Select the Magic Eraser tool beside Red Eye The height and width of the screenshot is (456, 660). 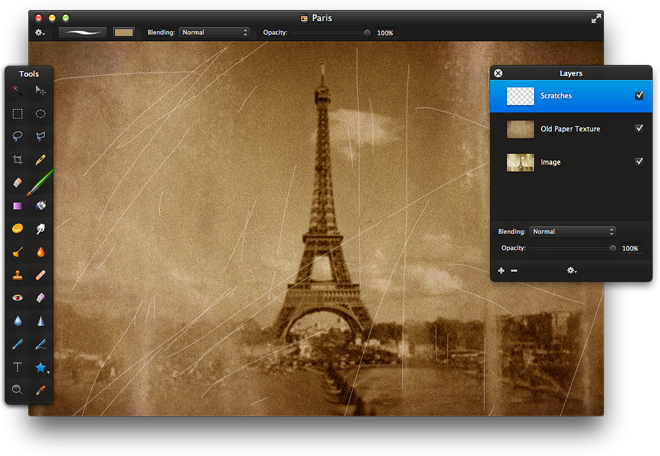[40, 298]
